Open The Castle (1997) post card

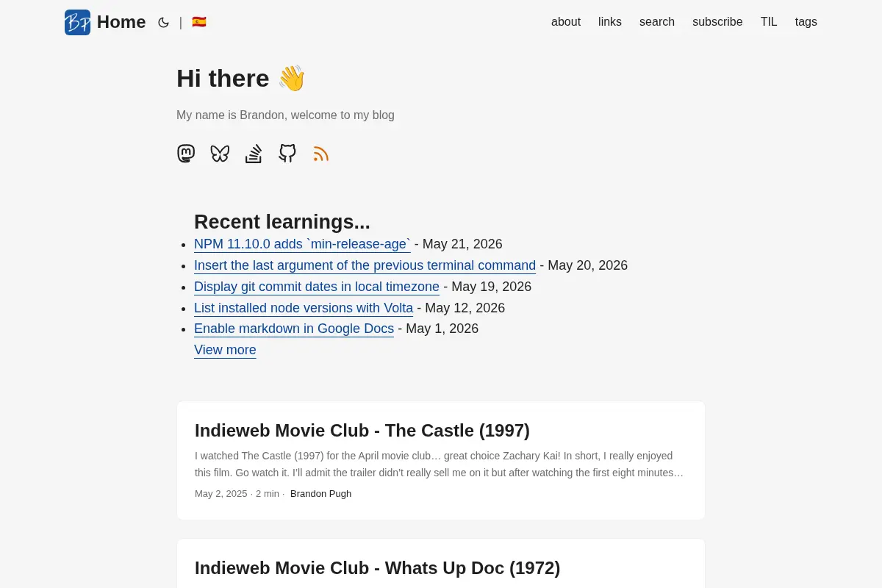point(441,460)
